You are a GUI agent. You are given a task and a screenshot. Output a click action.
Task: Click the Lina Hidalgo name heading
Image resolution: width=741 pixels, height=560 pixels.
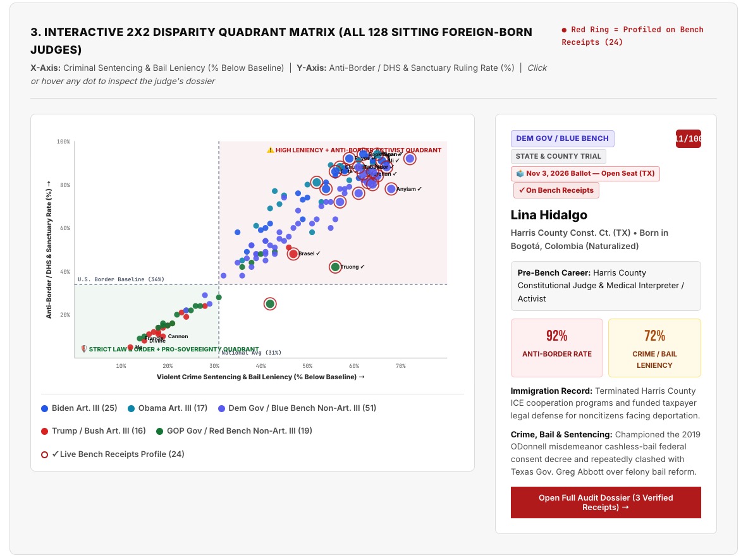tap(549, 215)
